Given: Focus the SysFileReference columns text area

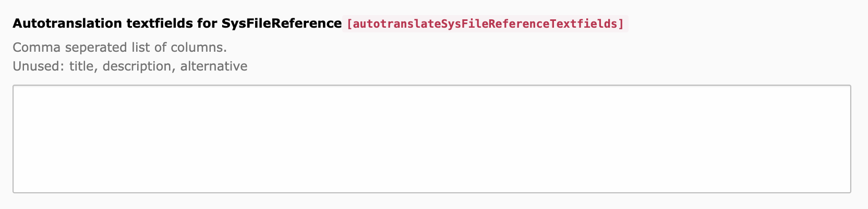Looking at the screenshot, I should [432, 139].
